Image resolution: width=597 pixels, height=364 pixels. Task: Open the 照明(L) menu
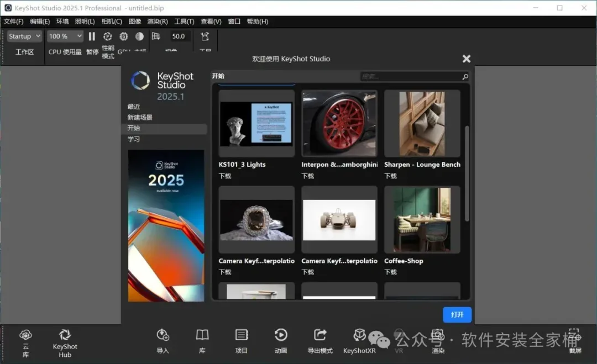pos(85,22)
